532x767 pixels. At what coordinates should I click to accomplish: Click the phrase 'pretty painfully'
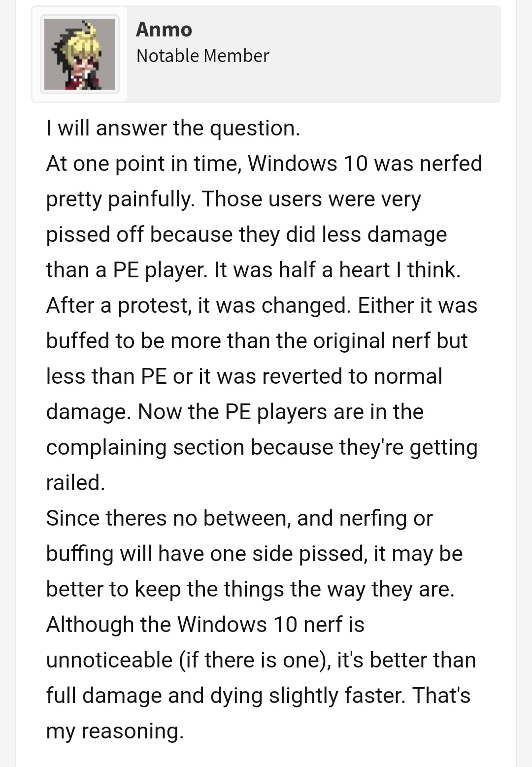pyautogui.click(x=120, y=200)
